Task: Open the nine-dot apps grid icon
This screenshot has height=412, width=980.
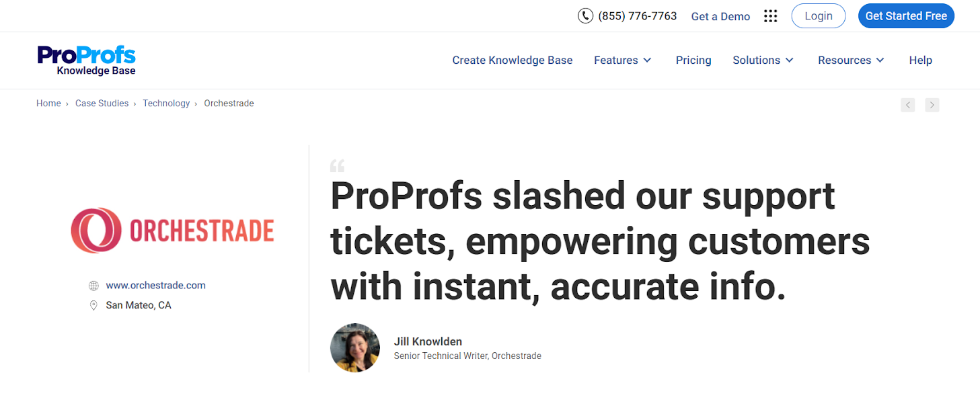Action: (771, 16)
